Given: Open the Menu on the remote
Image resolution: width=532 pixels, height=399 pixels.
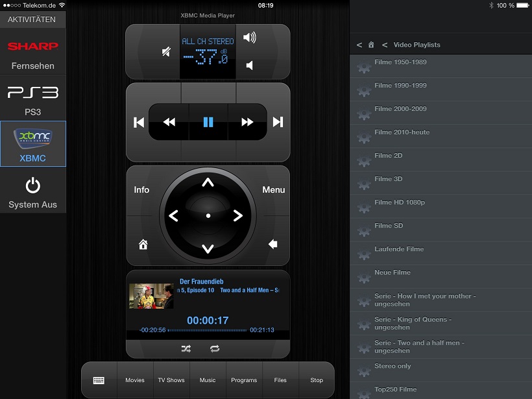Looking at the screenshot, I should (274, 189).
